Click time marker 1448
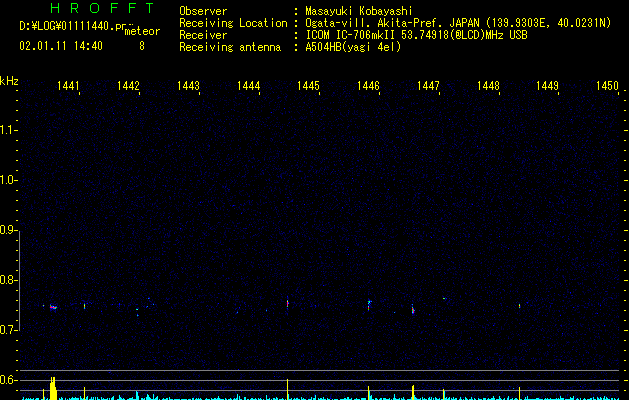629x400 pixels. [488, 85]
